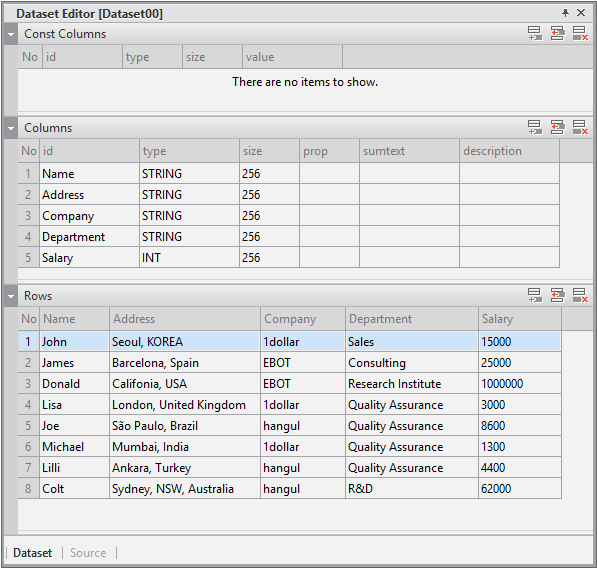Select the Department column id cell
This screenshot has width=597, height=568.
click(89, 237)
